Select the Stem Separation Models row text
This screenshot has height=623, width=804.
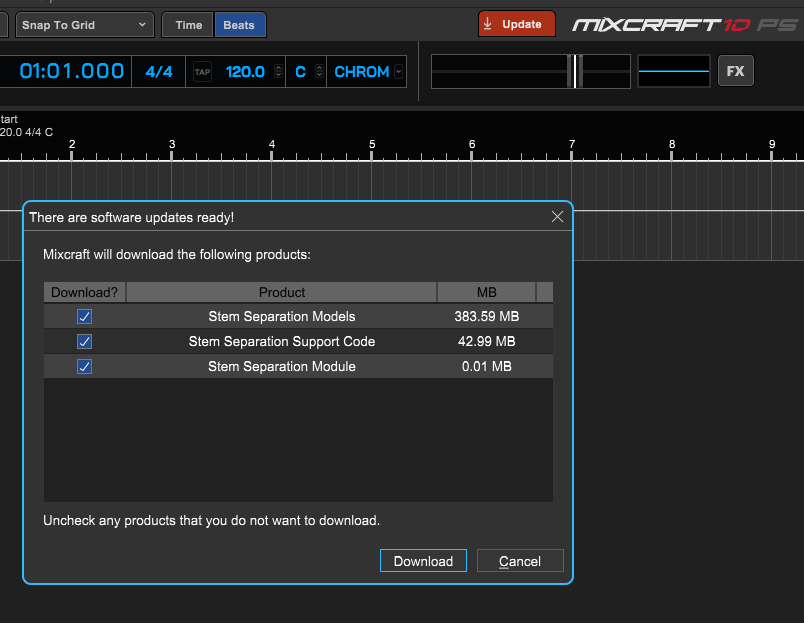282,316
